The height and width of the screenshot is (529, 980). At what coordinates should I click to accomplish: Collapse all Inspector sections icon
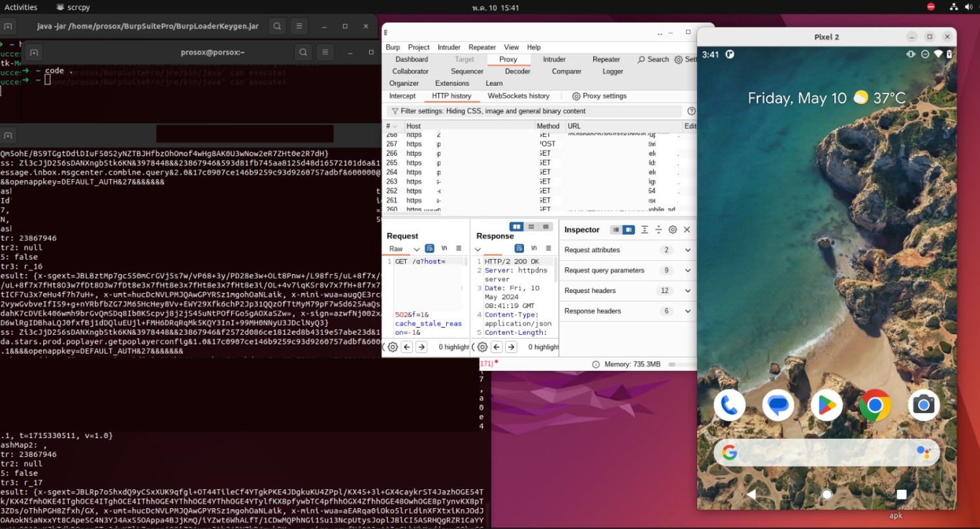point(659,230)
